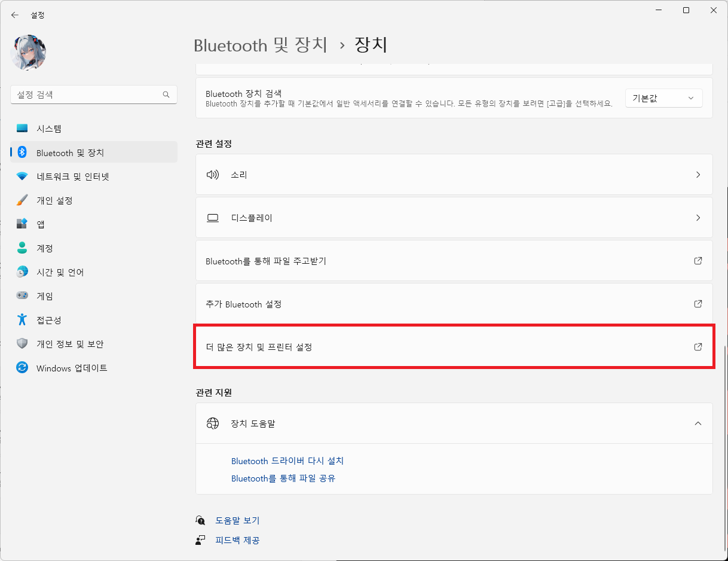Open 네트워크 및 인터넷 settings

94,176
